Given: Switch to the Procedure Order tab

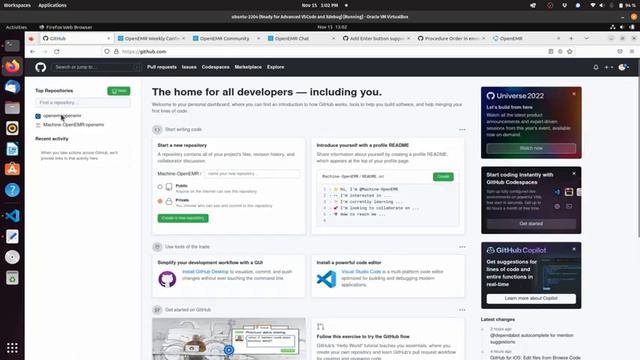Looking at the screenshot, I should pos(451,38).
